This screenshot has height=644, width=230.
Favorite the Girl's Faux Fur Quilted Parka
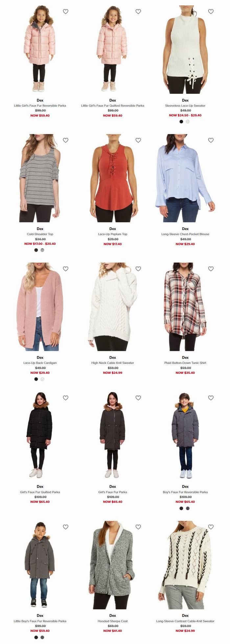[x=66, y=398]
